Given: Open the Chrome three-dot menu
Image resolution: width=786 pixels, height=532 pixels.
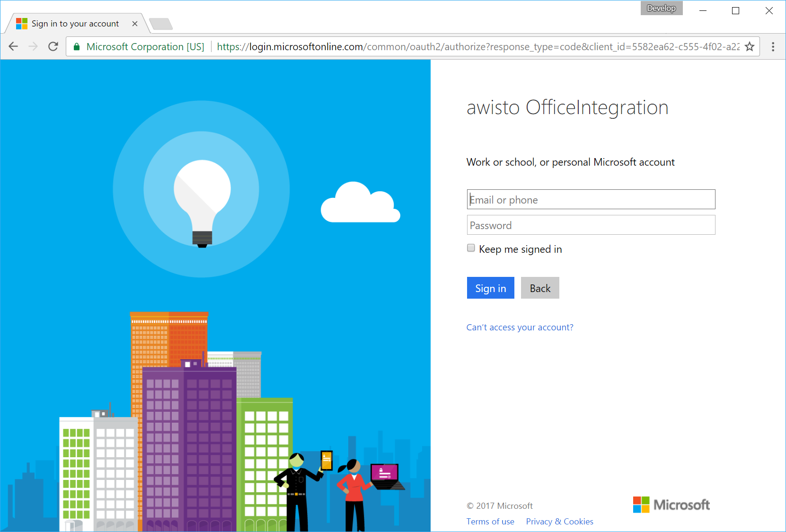Looking at the screenshot, I should click(773, 46).
